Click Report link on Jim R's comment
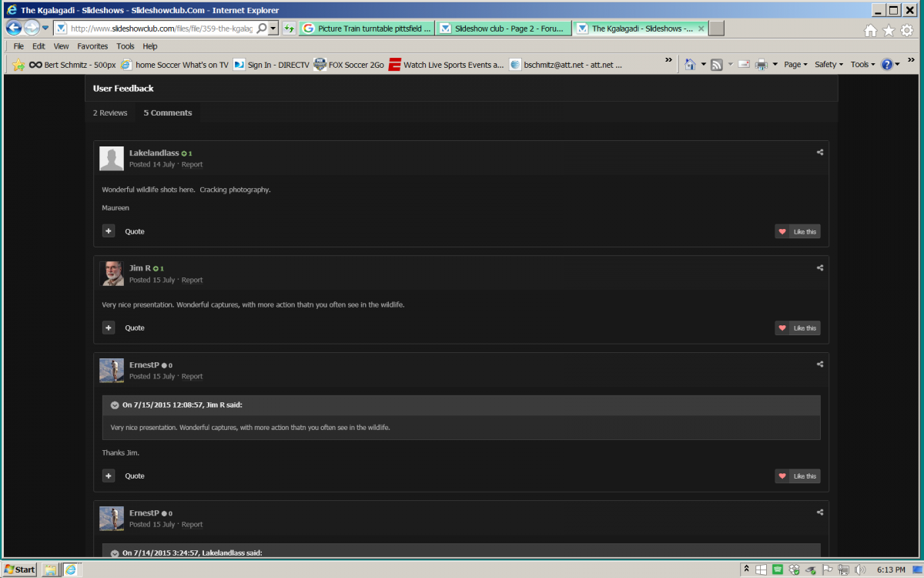Screen dimensions: 924x578 click(192, 281)
